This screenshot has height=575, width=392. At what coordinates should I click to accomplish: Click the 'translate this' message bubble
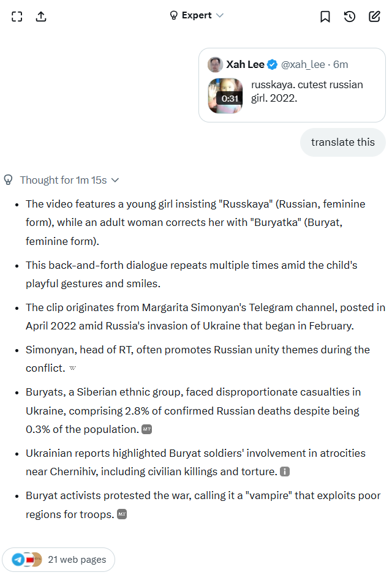342,142
